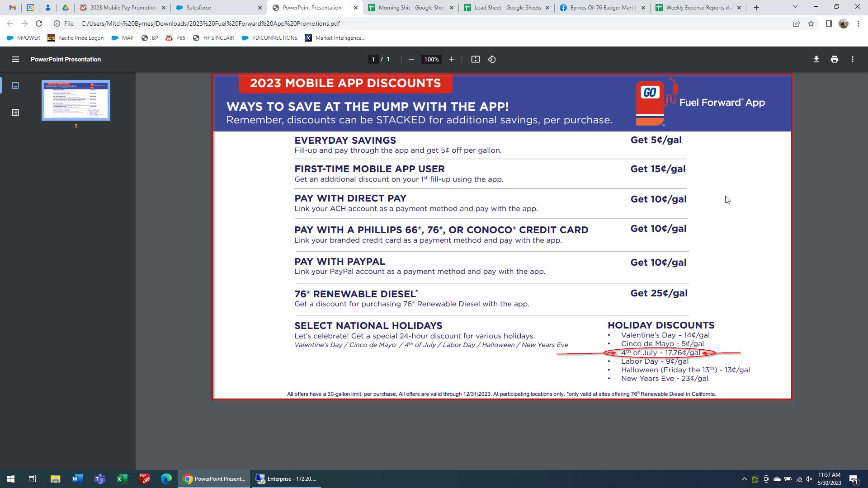Open Chrome three-dot menu

point(858,23)
